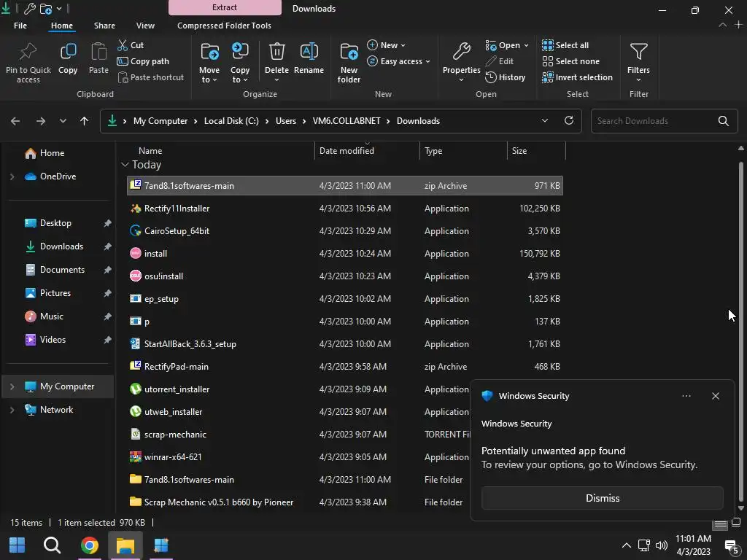
Task: Open Compressed Folder Tools tab
Action: [224, 26]
